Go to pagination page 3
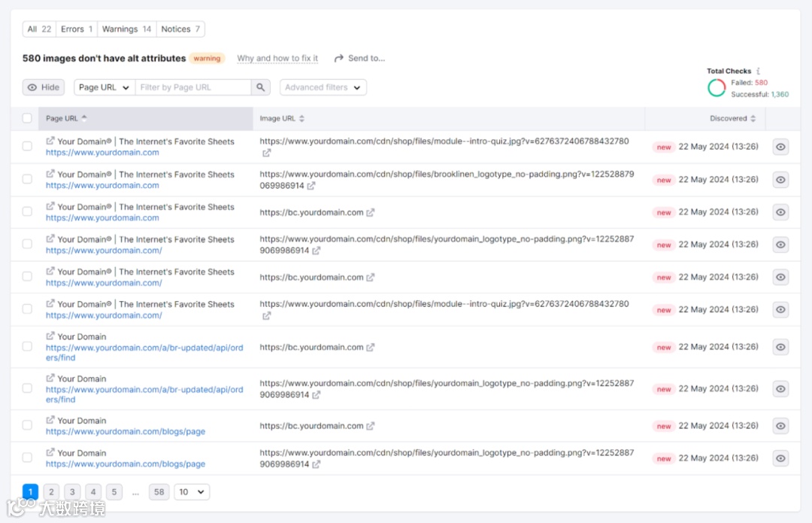Screen dimensions: 812x523 click(72, 492)
